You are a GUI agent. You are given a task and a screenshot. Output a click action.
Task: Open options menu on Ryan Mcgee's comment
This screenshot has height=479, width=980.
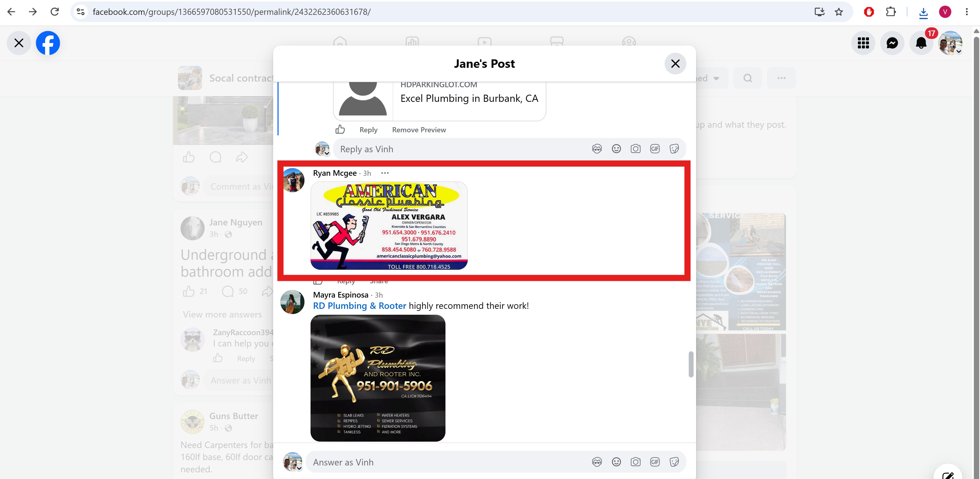point(385,173)
